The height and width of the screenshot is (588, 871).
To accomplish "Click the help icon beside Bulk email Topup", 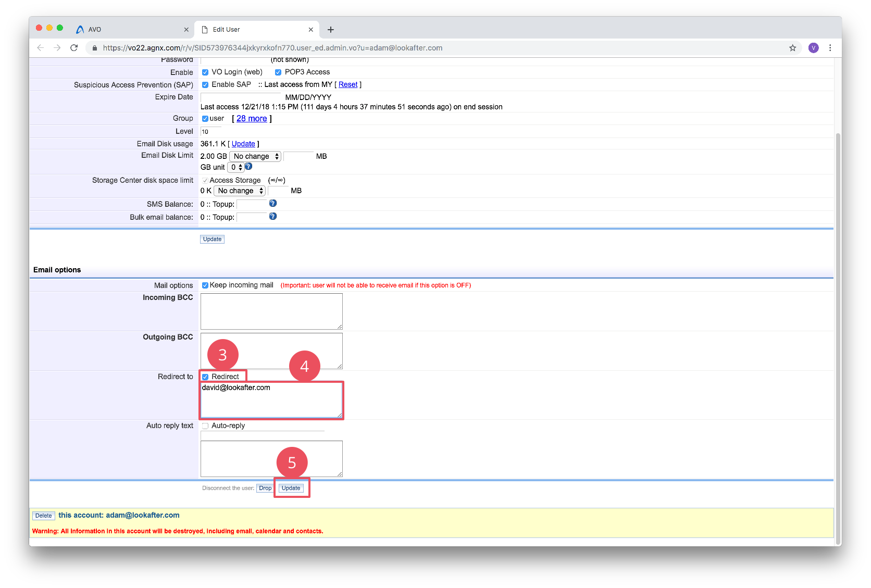I will [272, 217].
